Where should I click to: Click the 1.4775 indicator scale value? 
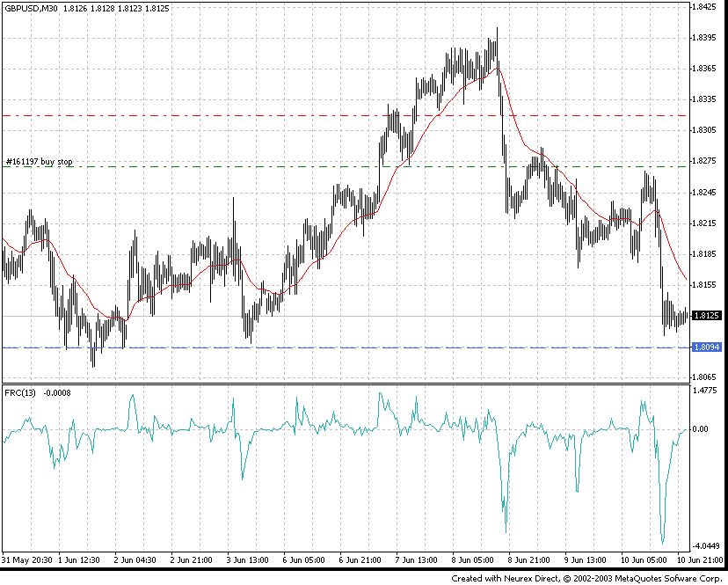coord(707,390)
